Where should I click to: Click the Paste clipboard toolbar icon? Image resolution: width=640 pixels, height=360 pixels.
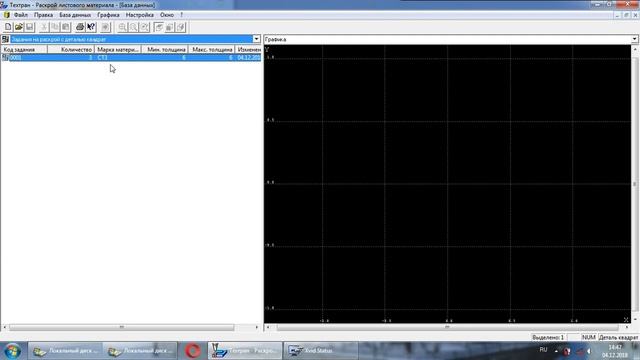(x=65, y=27)
